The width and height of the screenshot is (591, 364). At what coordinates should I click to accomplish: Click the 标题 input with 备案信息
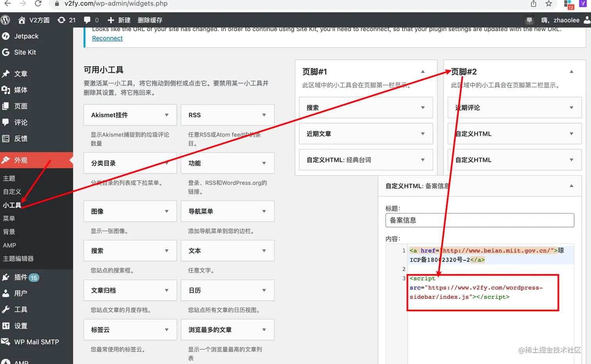tap(480, 220)
